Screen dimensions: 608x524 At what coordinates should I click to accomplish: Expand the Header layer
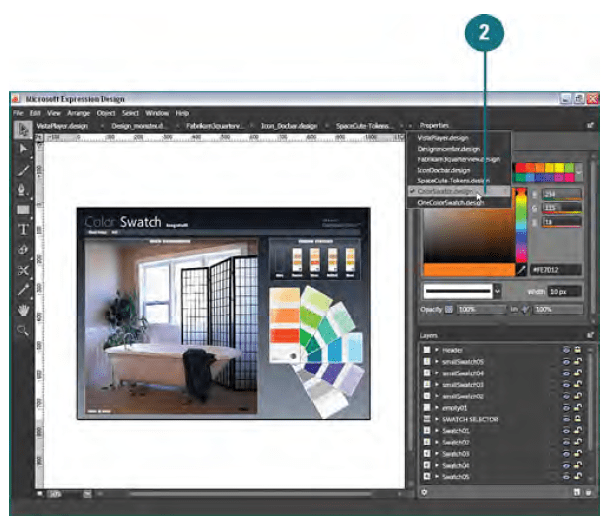[x=437, y=350]
